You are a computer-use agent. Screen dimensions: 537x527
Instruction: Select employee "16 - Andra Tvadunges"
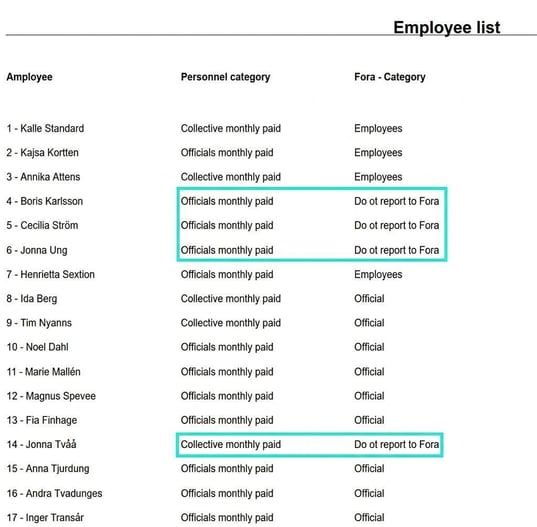[x=54, y=493]
